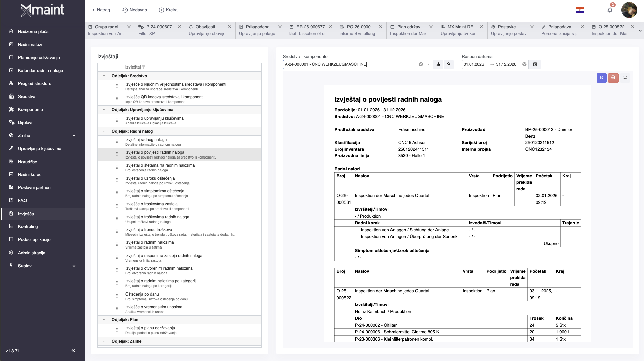The image size is (644, 361).
Task: Clear the selected asset in Sredstva field
Action: 421,64
